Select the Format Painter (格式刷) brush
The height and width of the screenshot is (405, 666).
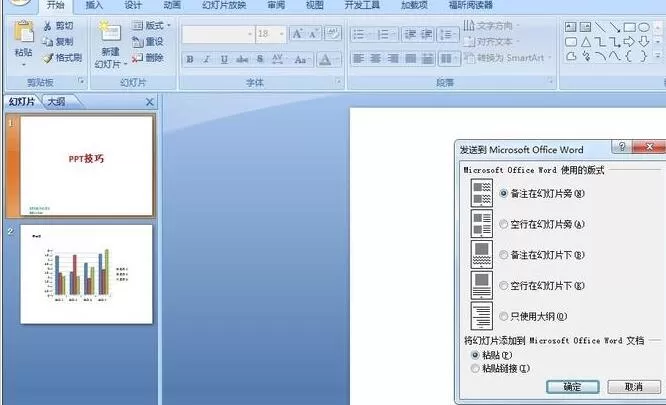[x=48, y=58]
